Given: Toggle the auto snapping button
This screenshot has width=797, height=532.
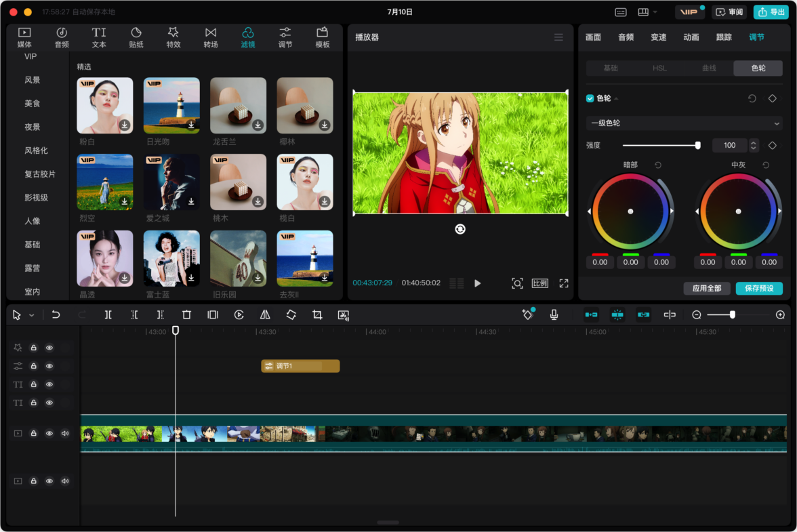Looking at the screenshot, I should 617,315.
